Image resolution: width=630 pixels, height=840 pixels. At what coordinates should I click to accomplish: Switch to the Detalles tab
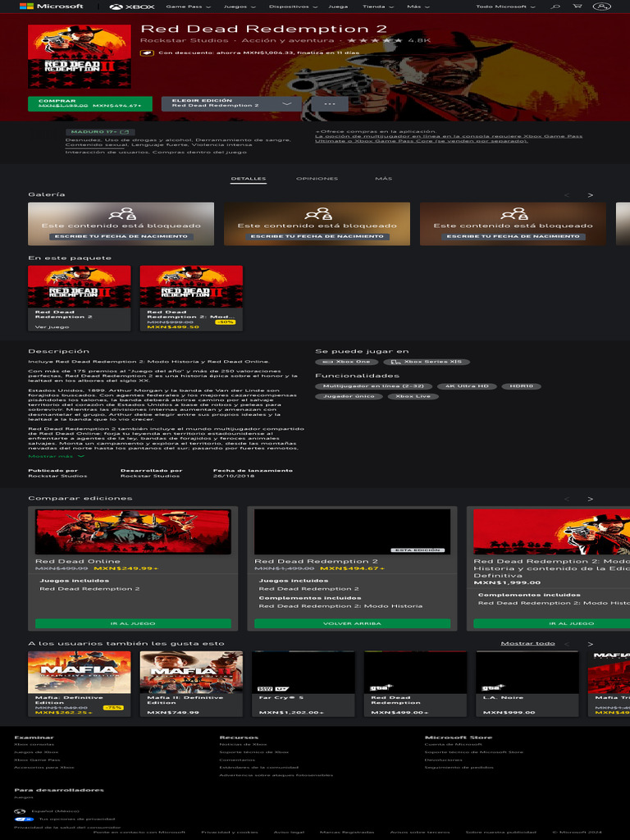248,179
